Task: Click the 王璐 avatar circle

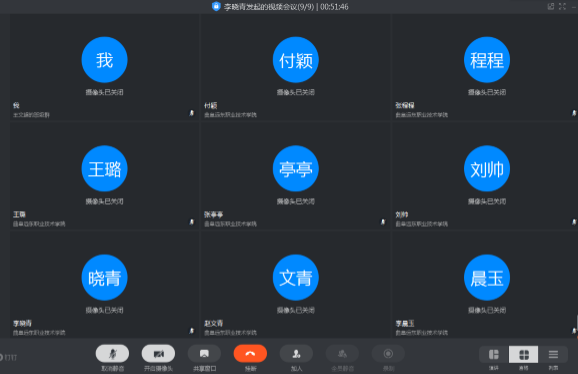Action: pos(104,169)
